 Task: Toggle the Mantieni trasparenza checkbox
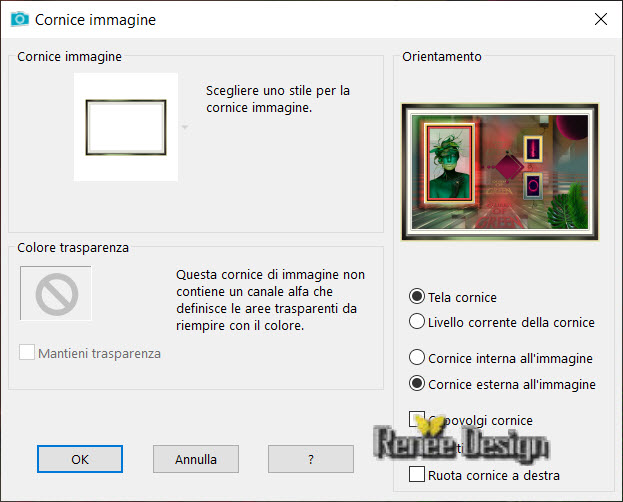click(x=27, y=352)
